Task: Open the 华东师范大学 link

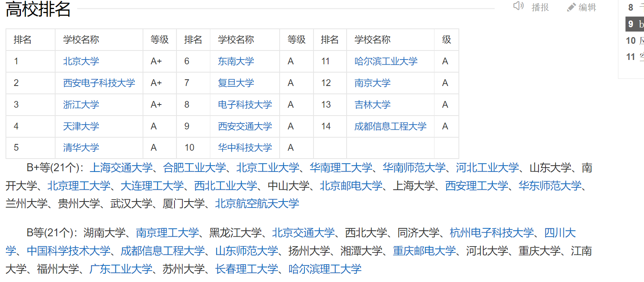Action: click(550, 186)
